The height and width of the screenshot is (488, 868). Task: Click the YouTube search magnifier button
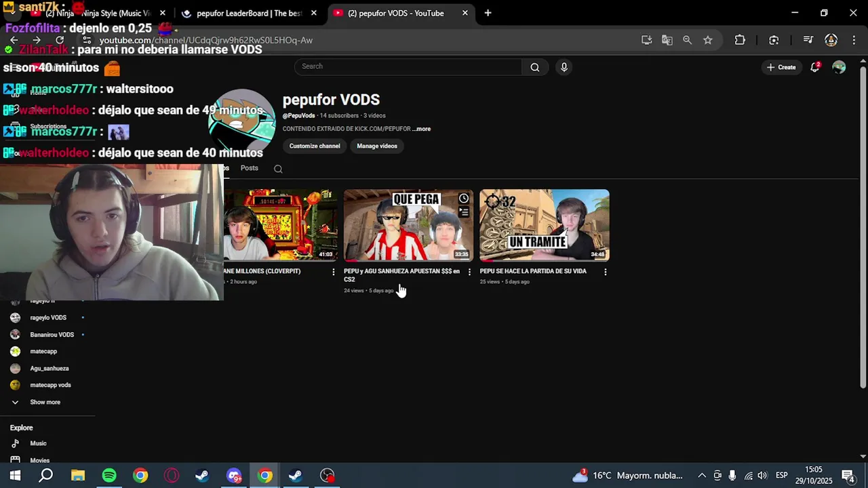tap(535, 67)
